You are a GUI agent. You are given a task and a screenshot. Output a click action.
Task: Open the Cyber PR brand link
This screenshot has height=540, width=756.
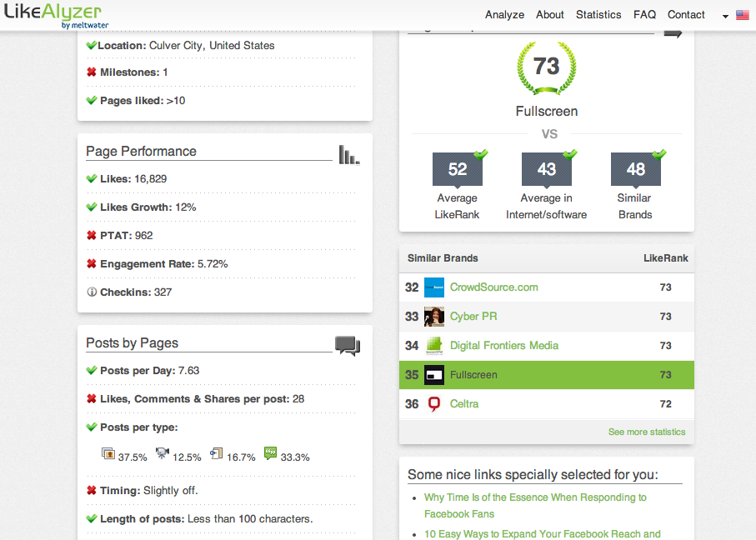[x=473, y=317]
